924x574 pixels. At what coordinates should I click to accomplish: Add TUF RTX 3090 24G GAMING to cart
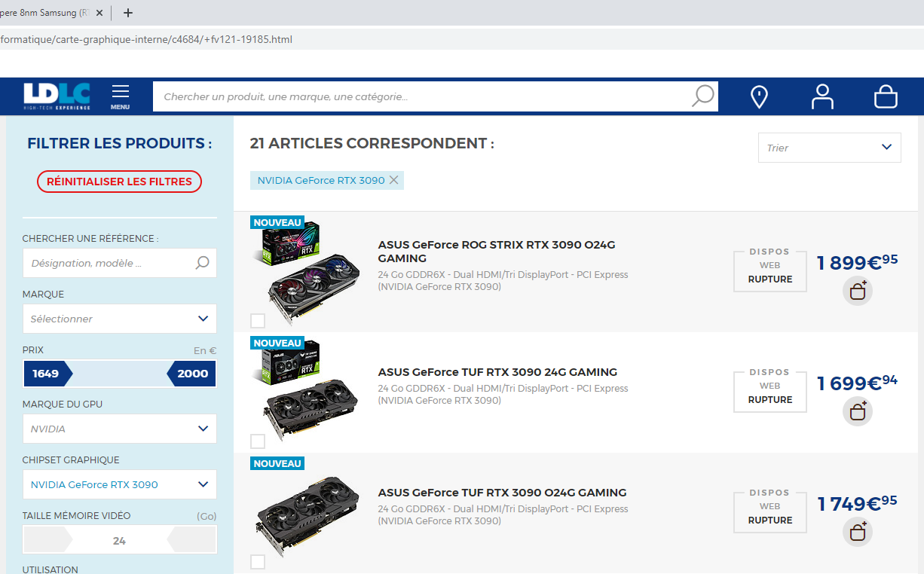(x=858, y=411)
